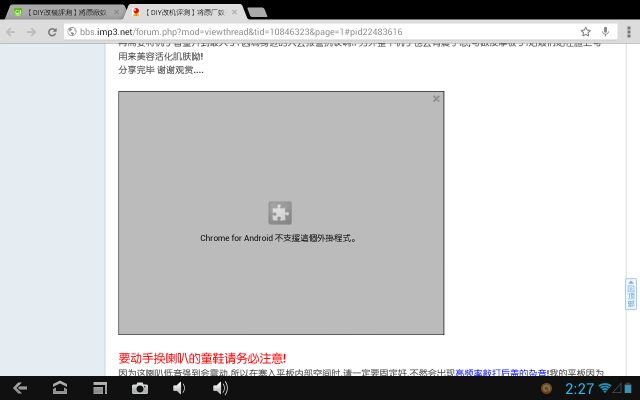This screenshot has height=400, width=640.
Task: Jump to top with the side '回顶部' button
Action: (631, 294)
